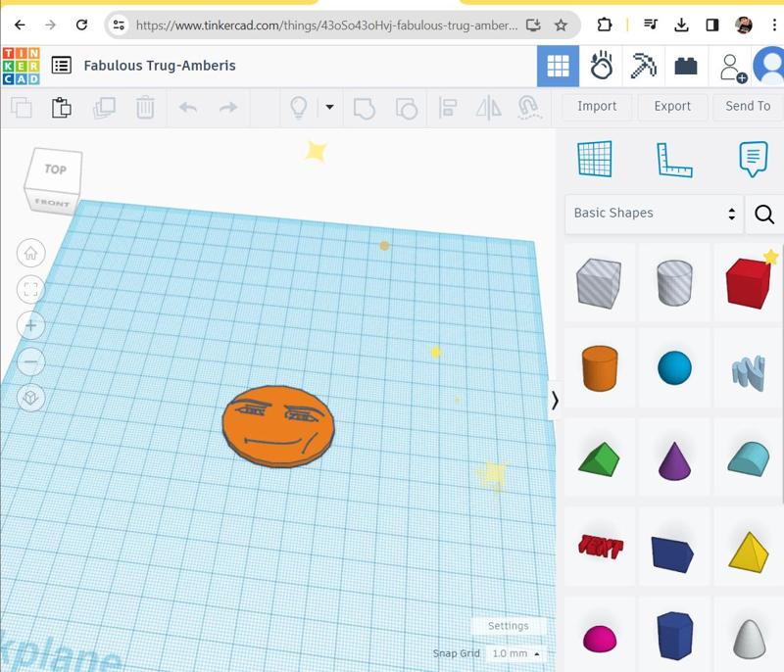
Task: Select the Workplane tool icon
Action: tap(595, 159)
